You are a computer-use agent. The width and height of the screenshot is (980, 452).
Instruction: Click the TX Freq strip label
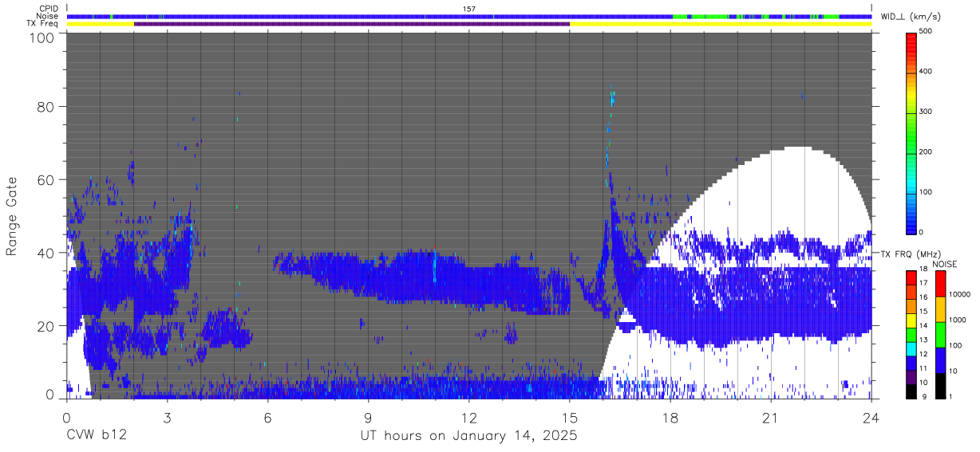click(x=44, y=24)
